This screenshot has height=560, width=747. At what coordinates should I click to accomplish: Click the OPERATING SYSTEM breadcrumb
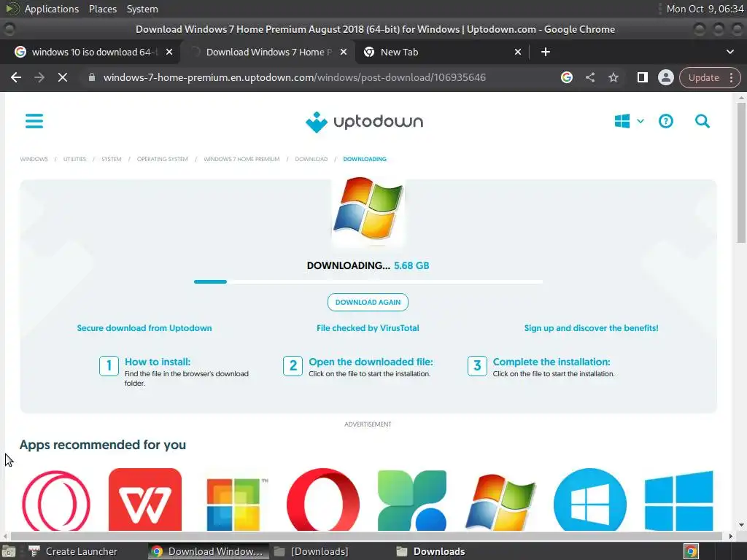163,159
